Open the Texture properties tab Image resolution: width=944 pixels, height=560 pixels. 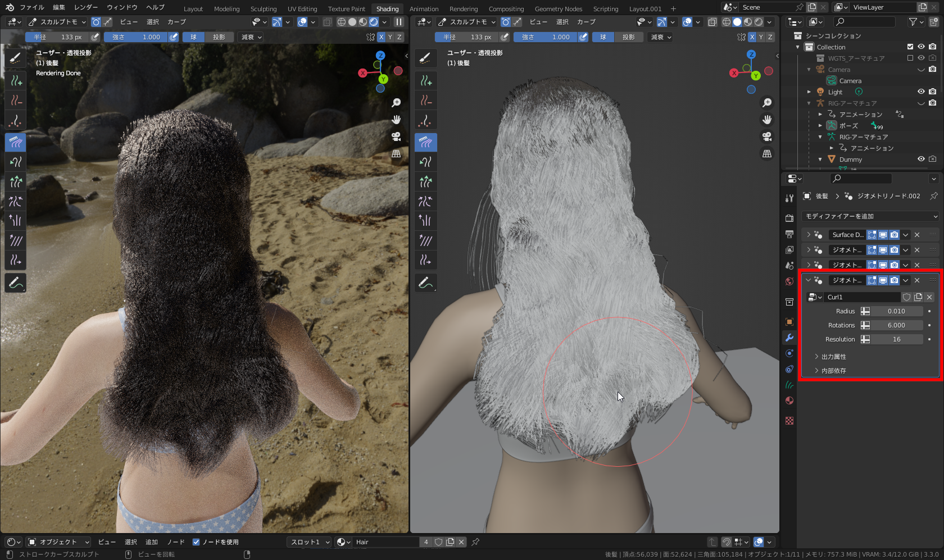click(789, 421)
